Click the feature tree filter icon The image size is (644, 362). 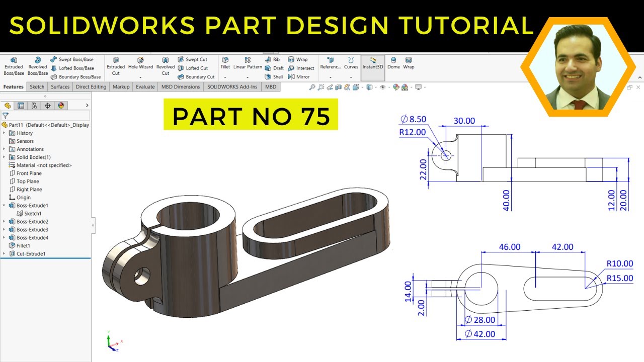6,116
